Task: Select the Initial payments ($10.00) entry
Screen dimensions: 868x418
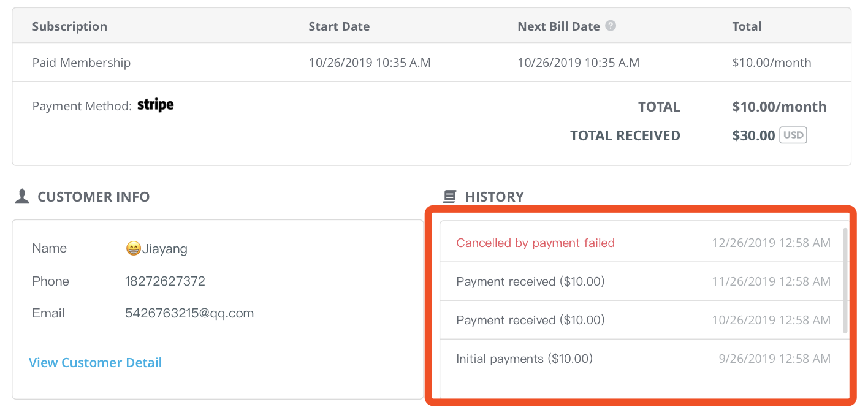Action: pos(643,359)
